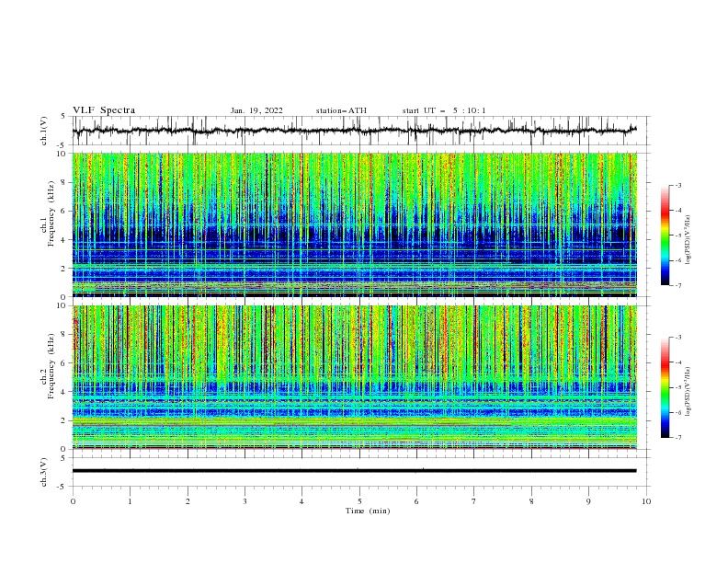Click the "-7" tick on ch.2 color bar
This screenshot has width=728, height=563.
678,437
